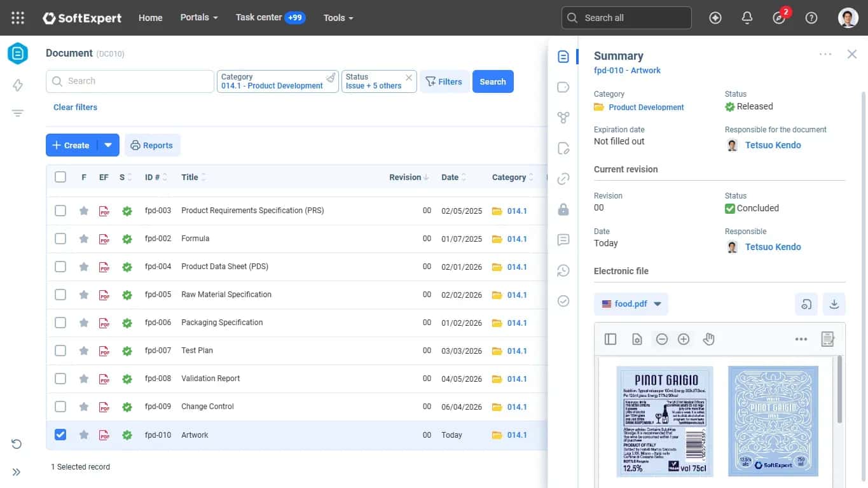Click the Search all field
This screenshot has width=868, height=488.
coord(626,18)
